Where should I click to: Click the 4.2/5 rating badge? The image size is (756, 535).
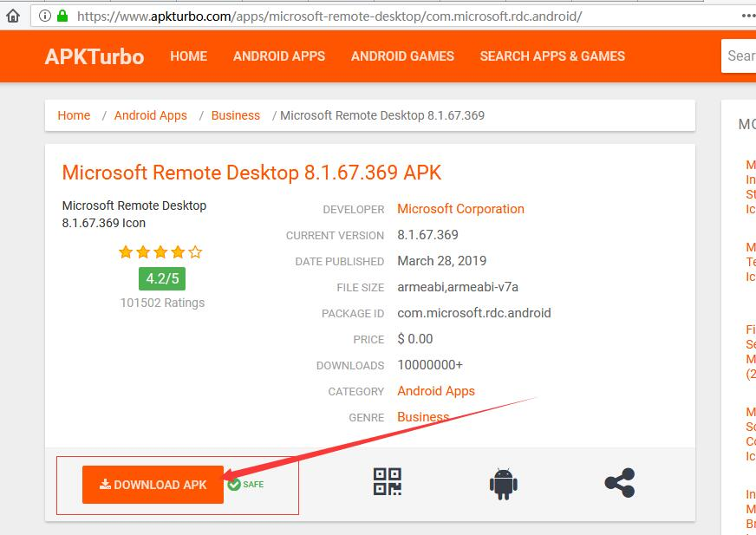pyautogui.click(x=162, y=279)
